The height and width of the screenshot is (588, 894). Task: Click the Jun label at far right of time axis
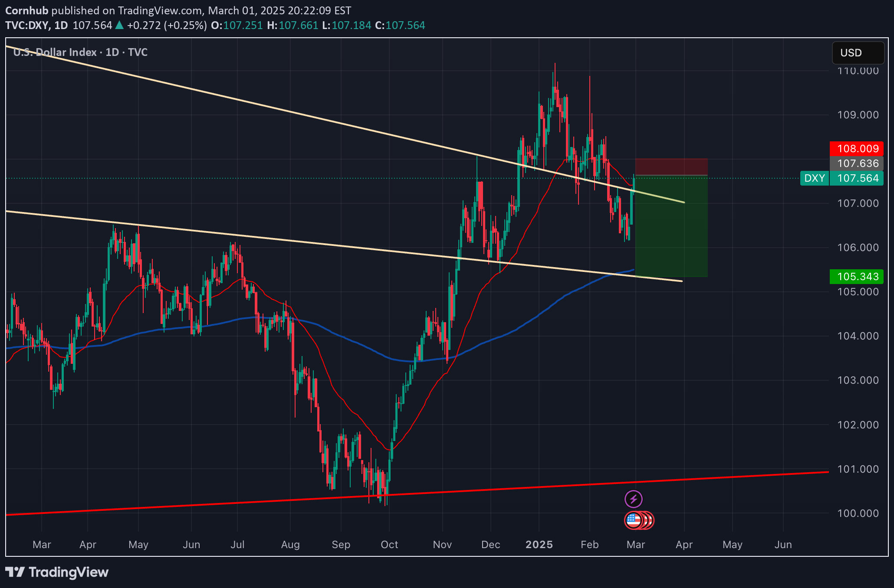[x=783, y=545]
